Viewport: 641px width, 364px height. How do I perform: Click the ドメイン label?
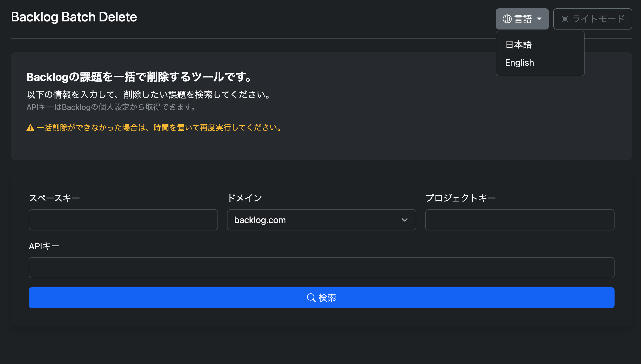pyautogui.click(x=245, y=198)
